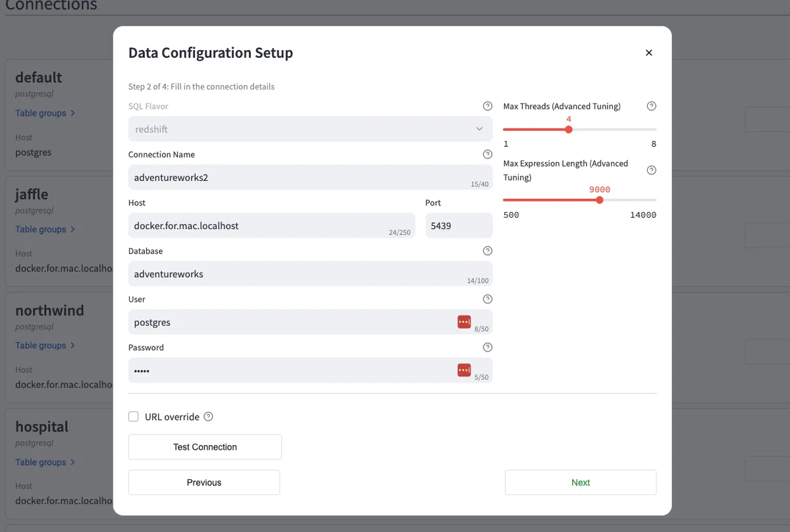This screenshot has height=532, width=790.
Task: Enable the URL override checkbox
Action: tap(134, 417)
